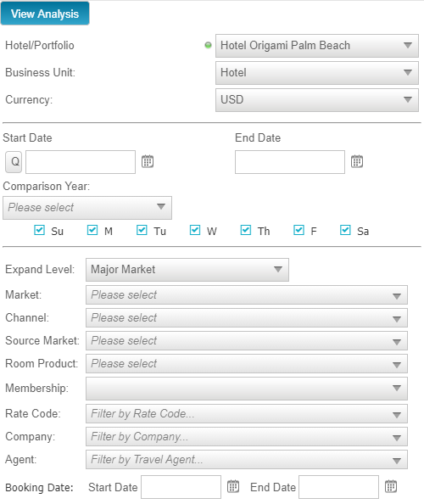Open the Hotel Origami Palm Beach dropdown
The height and width of the screenshot is (504, 424).
pyautogui.click(x=317, y=46)
